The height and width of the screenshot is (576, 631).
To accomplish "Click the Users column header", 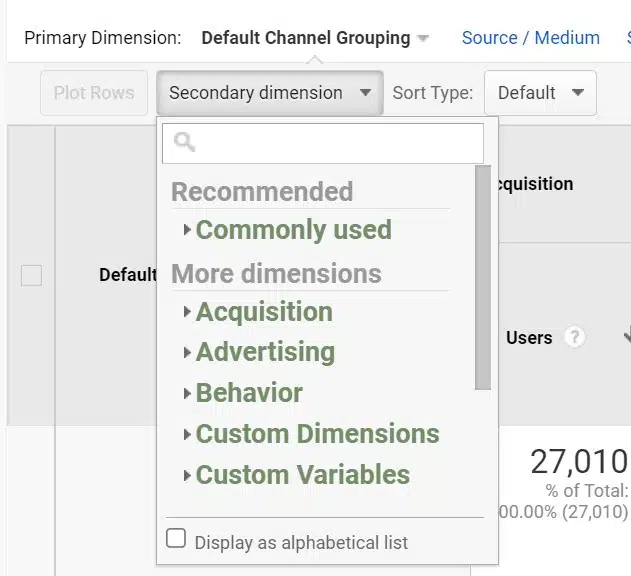I will [x=529, y=338].
